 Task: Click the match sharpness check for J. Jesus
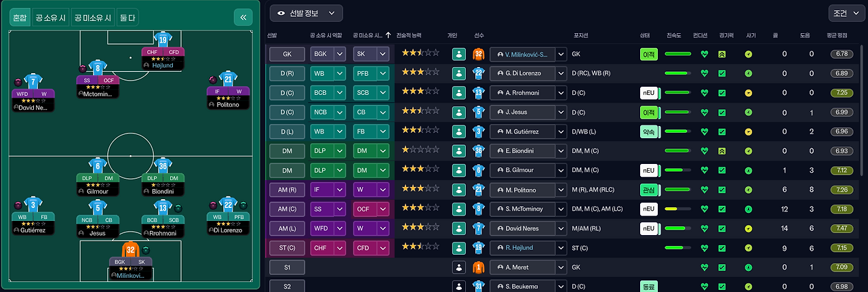click(x=722, y=112)
